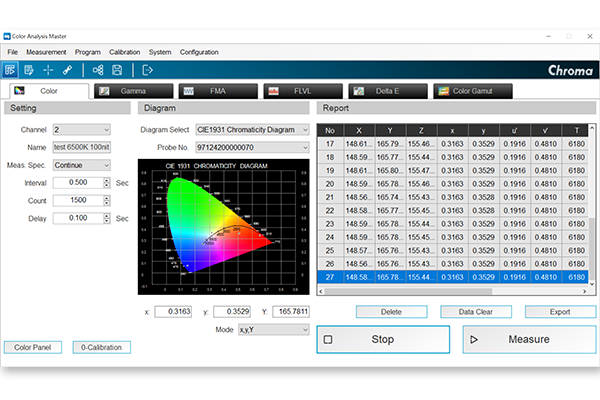This screenshot has width=600, height=400.
Task: Click the X column header
Action: point(359,131)
